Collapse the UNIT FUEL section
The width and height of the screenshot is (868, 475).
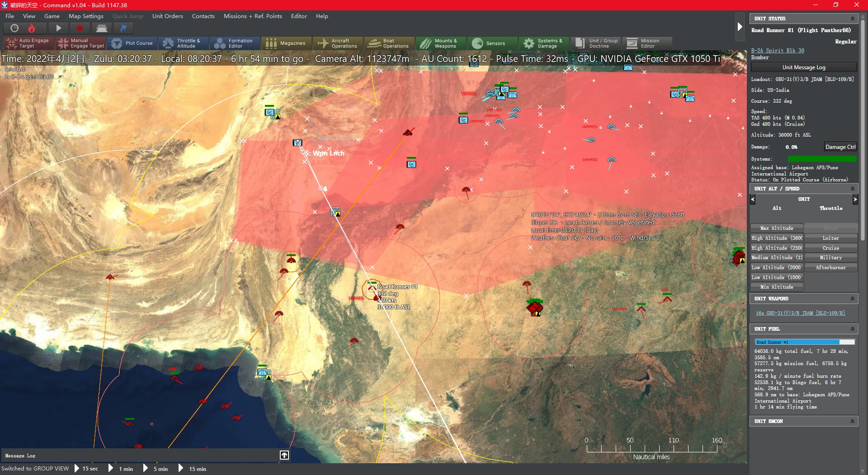click(852, 329)
